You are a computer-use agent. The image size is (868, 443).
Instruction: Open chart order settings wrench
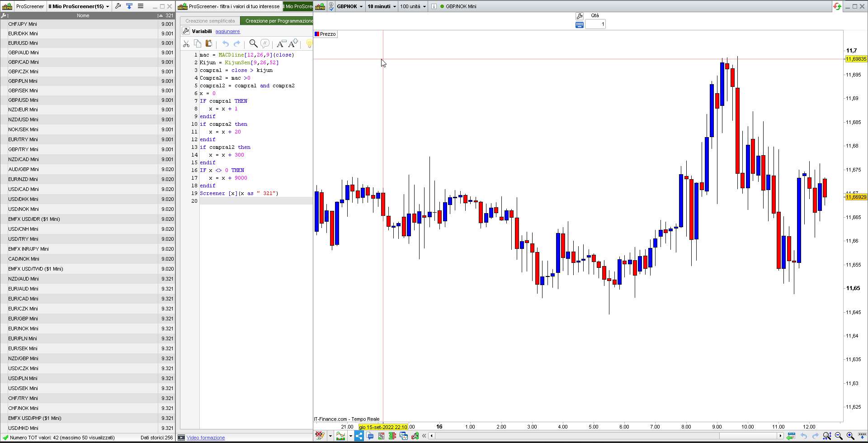coord(579,16)
